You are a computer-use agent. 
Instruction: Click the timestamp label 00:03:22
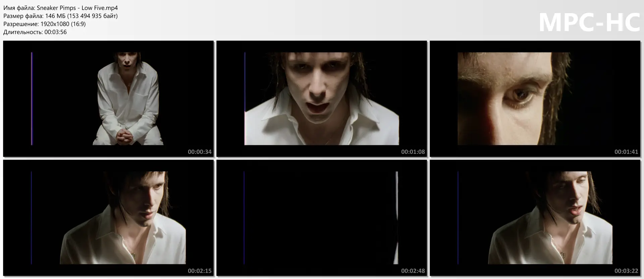click(x=626, y=271)
